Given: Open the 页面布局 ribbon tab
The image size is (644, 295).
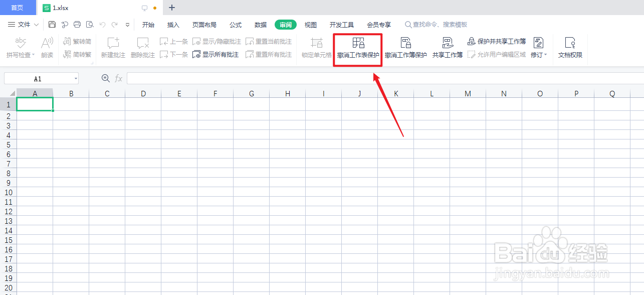Looking at the screenshot, I should (204, 25).
